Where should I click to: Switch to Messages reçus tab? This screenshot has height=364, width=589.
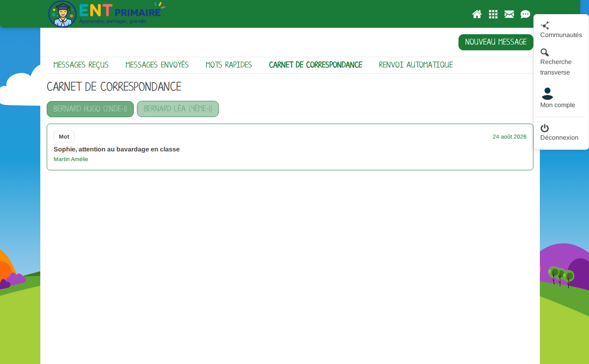tap(81, 65)
